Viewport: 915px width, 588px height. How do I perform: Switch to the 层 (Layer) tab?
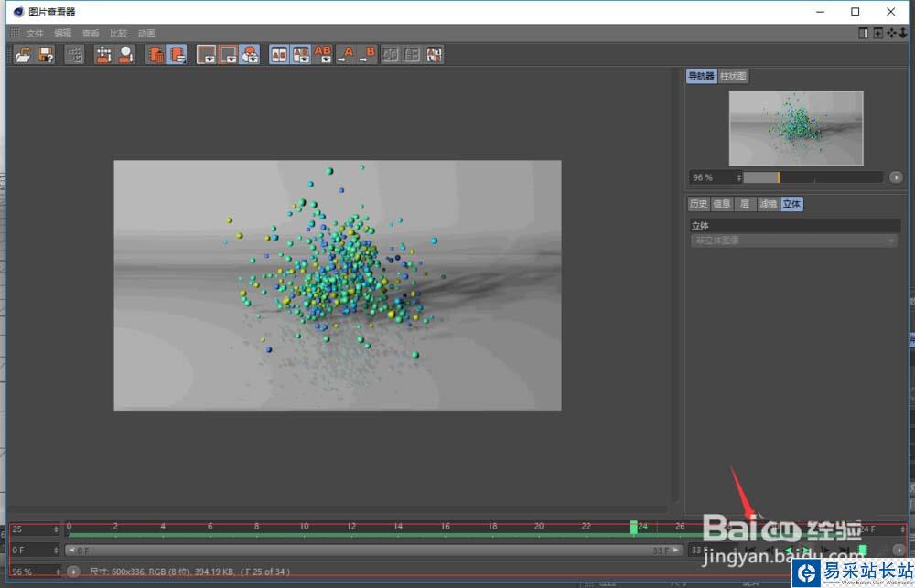745,204
